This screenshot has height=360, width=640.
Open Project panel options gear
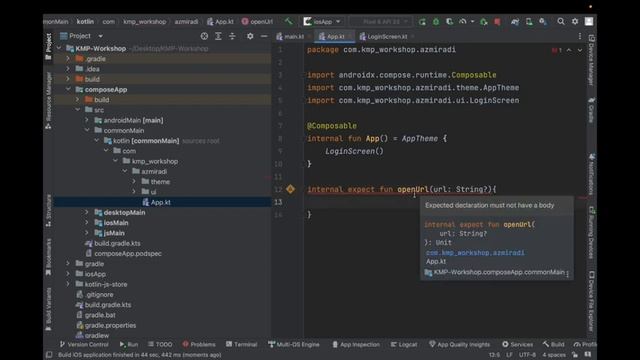point(250,36)
